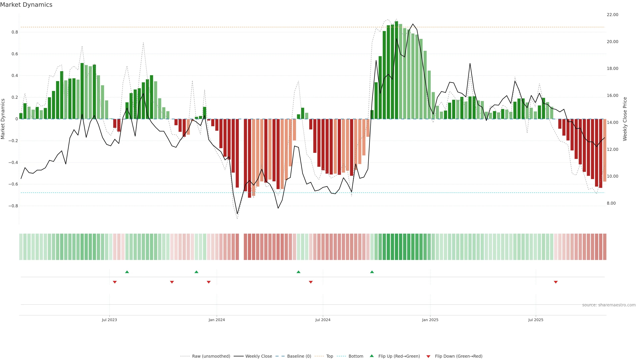Click the Jul 2025 x-axis label
The image size is (644, 362).
536,320
